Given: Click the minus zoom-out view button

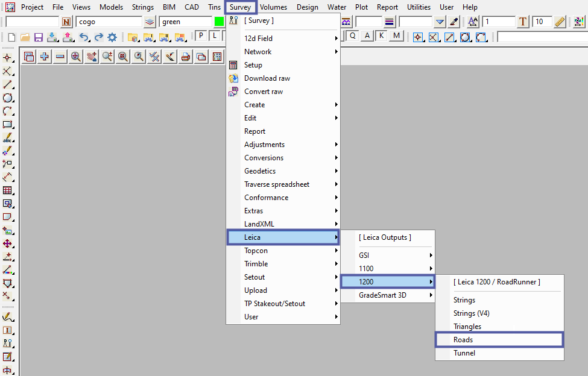Looking at the screenshot, I should [x=60, y=57].
